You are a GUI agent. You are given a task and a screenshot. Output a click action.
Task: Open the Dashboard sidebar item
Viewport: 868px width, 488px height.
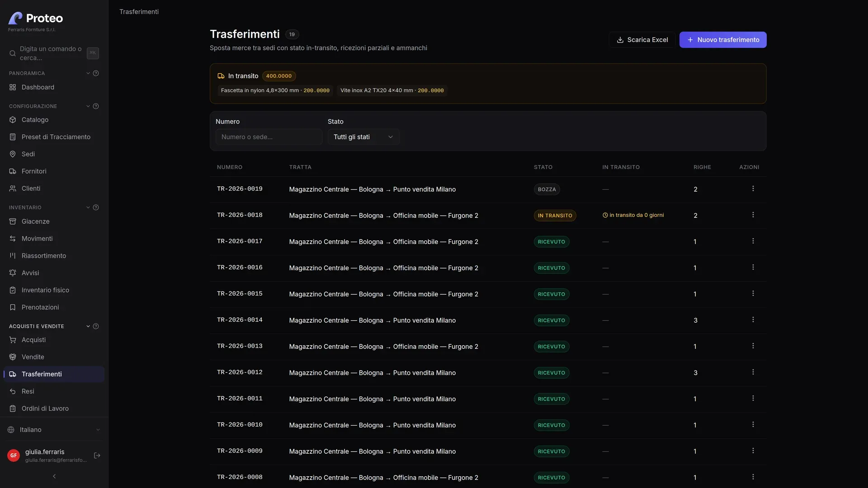(x=54, y=87)
